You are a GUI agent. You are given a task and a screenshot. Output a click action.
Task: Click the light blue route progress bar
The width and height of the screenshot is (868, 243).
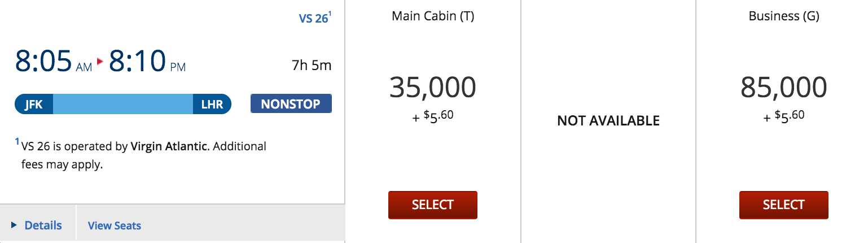tap(123, 104)
